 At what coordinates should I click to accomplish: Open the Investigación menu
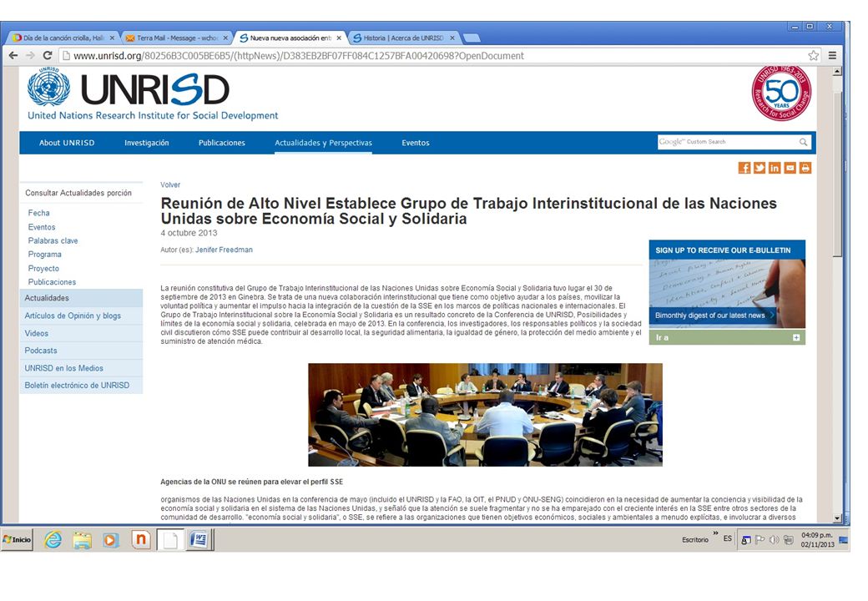click(147, 143)
